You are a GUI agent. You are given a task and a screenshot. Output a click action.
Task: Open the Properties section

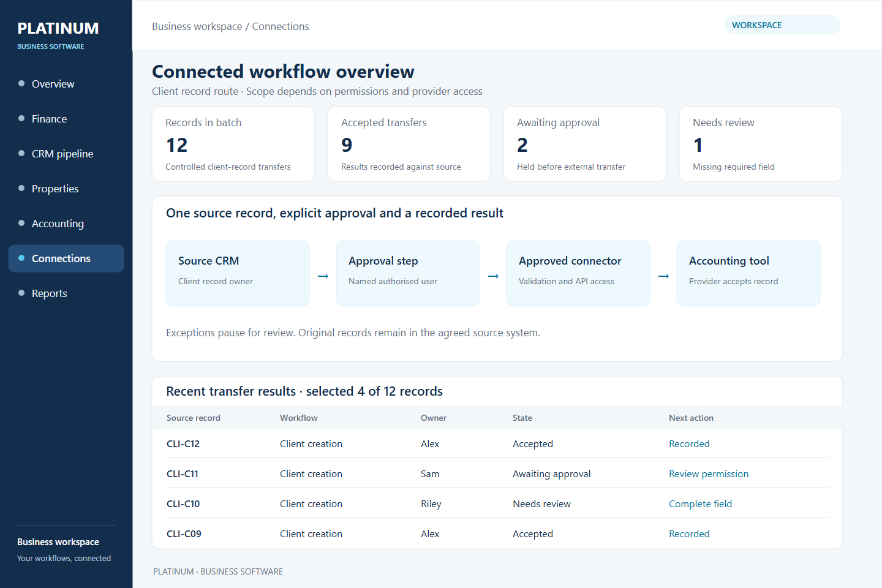point(66,189)
